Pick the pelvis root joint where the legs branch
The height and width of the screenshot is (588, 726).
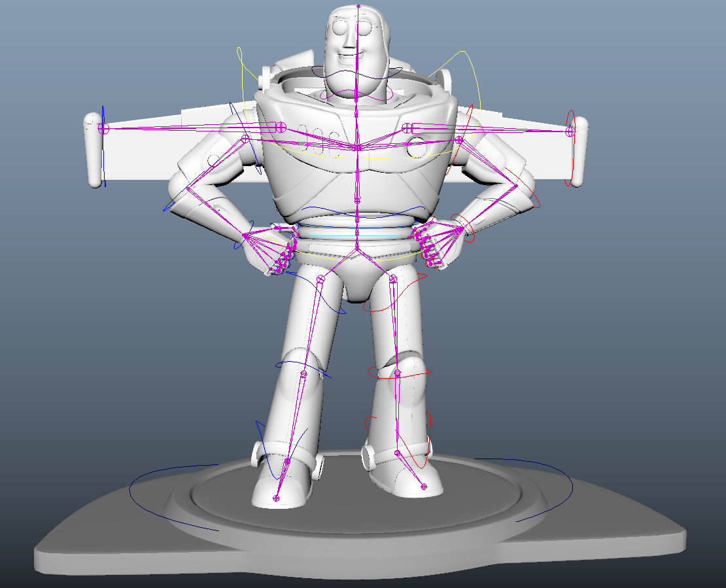pos(357,249)
